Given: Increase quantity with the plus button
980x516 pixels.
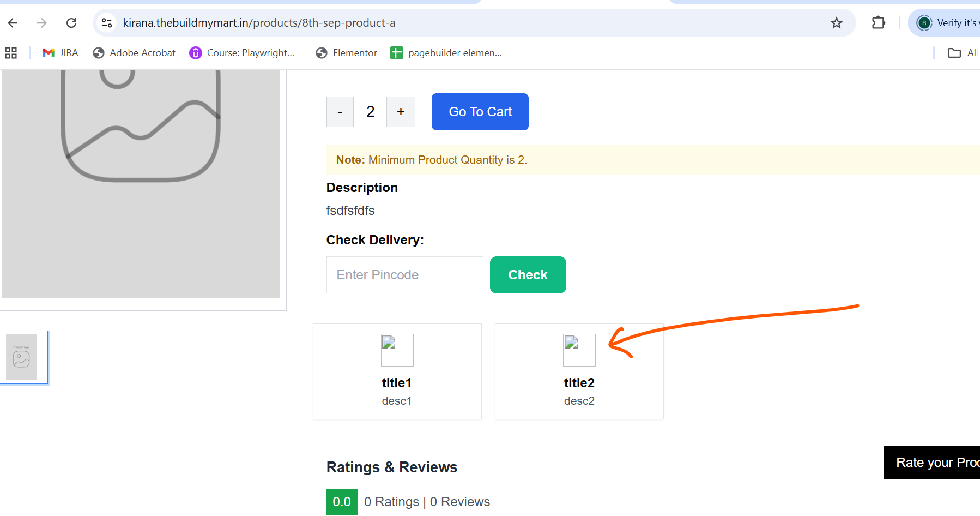Looking at the screenshot, I should (x=401, y=112).
